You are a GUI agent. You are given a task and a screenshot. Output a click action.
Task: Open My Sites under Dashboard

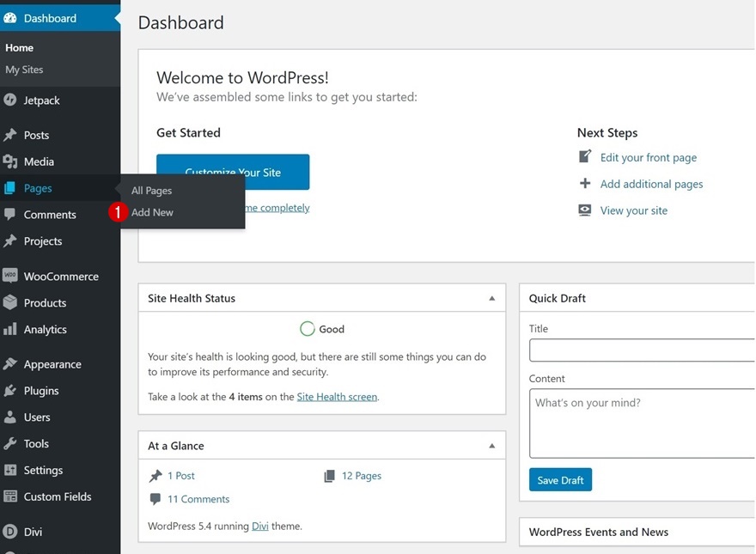pos(24,70)
